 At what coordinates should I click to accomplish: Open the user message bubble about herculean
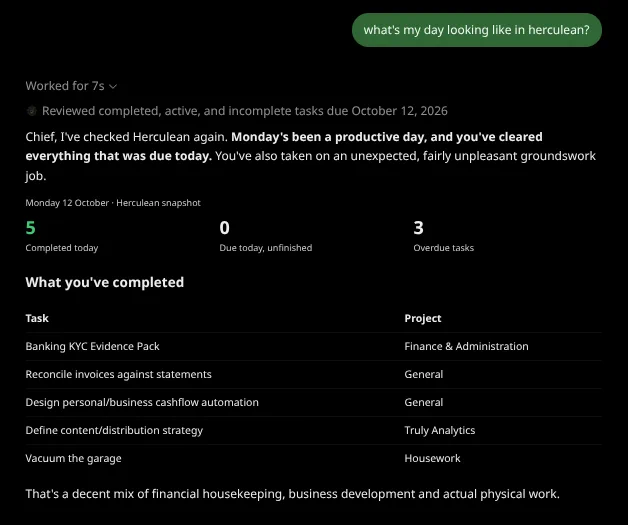(477, 30)
